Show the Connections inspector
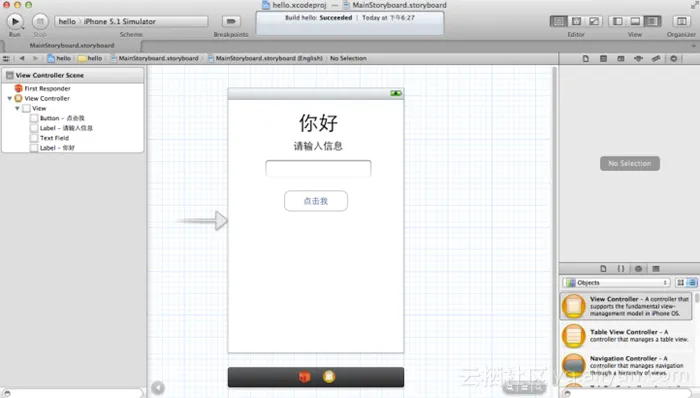The height and width of the screenshot is (398, 700). click(x=673, y=58)
